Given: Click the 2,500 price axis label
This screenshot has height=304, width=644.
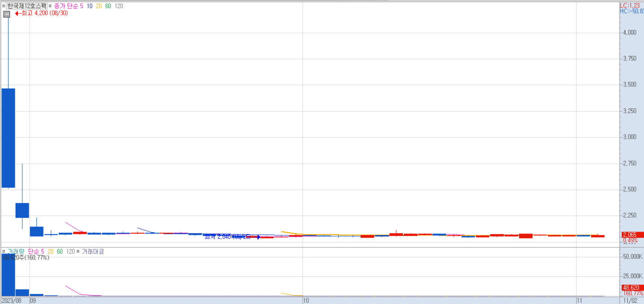Looking at the screenshot, I should click(x=630, y=189).
